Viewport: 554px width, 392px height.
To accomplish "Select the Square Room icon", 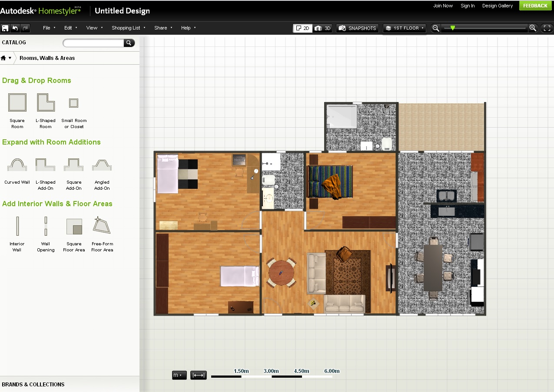I will (17, 102).
